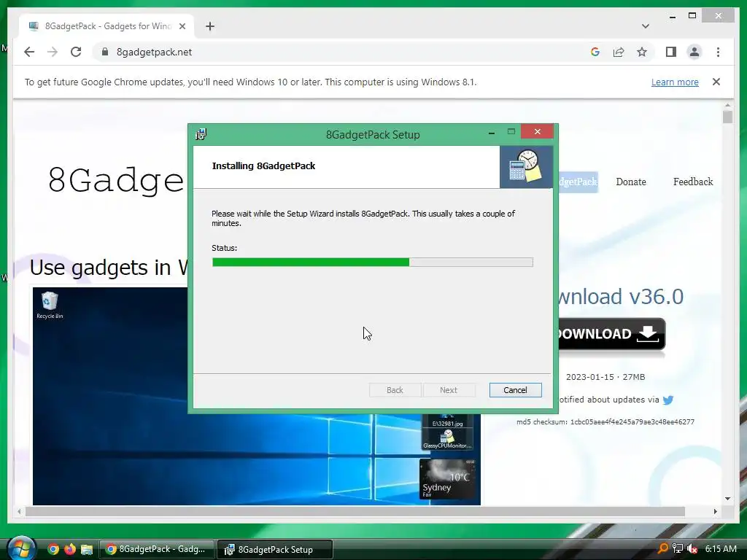Bookmark this tab with the star icon
Viewport: 747px width, 560px height.
[642, 52]
